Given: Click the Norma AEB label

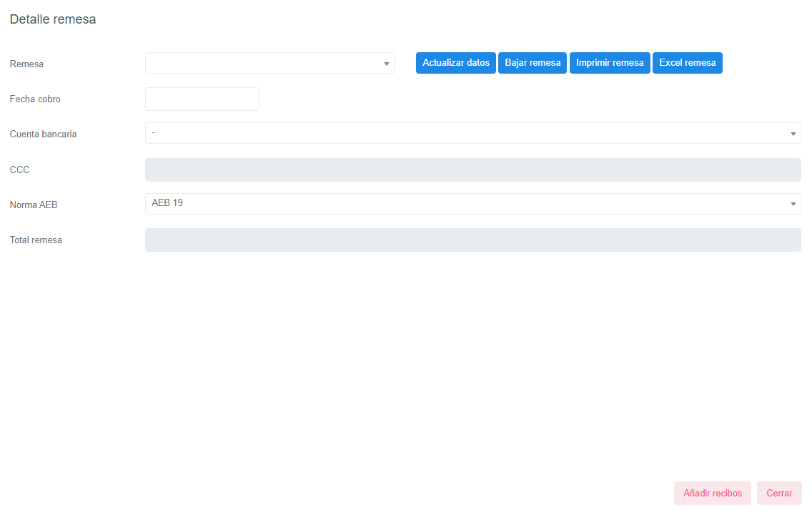Looking at the screenshot, I should coord(34,205).
